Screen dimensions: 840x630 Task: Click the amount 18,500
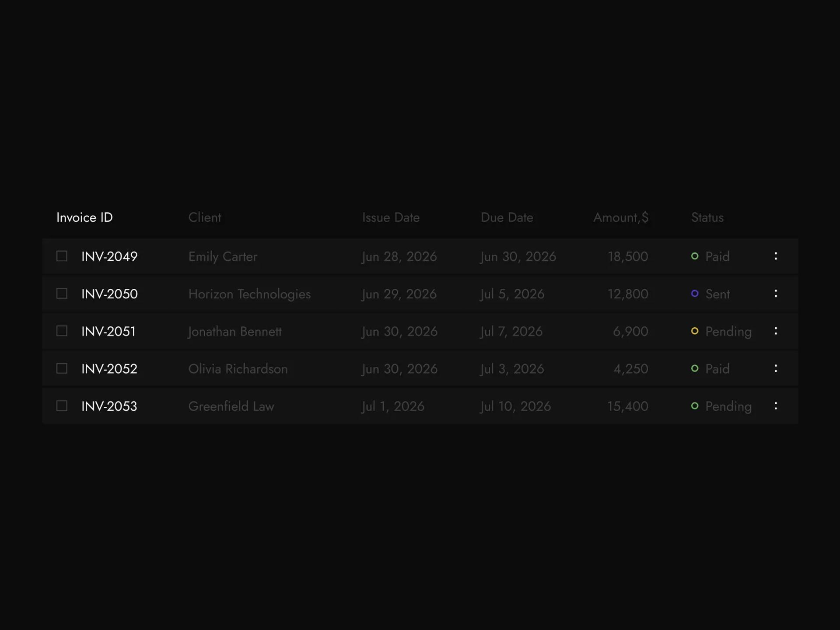point(628,257)
